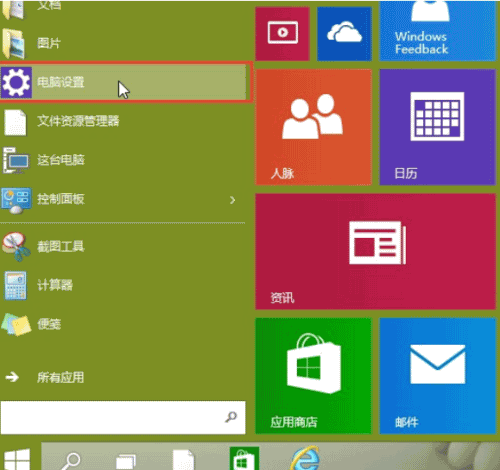Open 电脑设置 gear icon
The image size is (500, 470).
[16, 82]
